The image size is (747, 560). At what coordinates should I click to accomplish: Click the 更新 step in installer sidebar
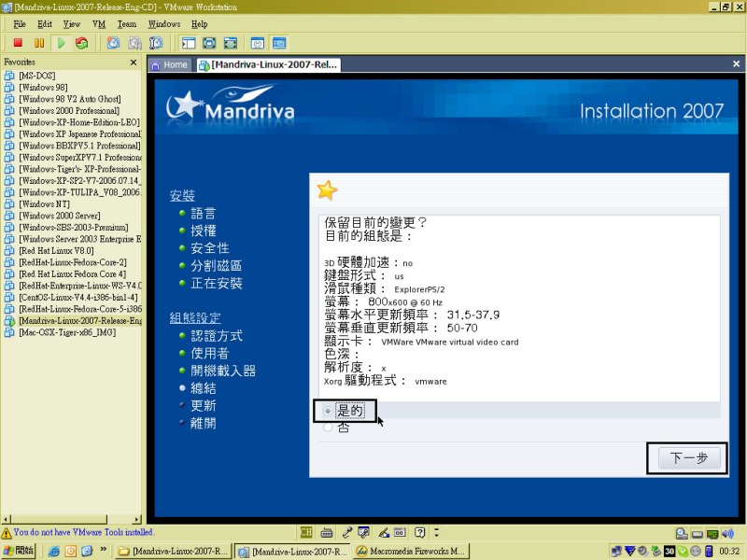point(204,406)
